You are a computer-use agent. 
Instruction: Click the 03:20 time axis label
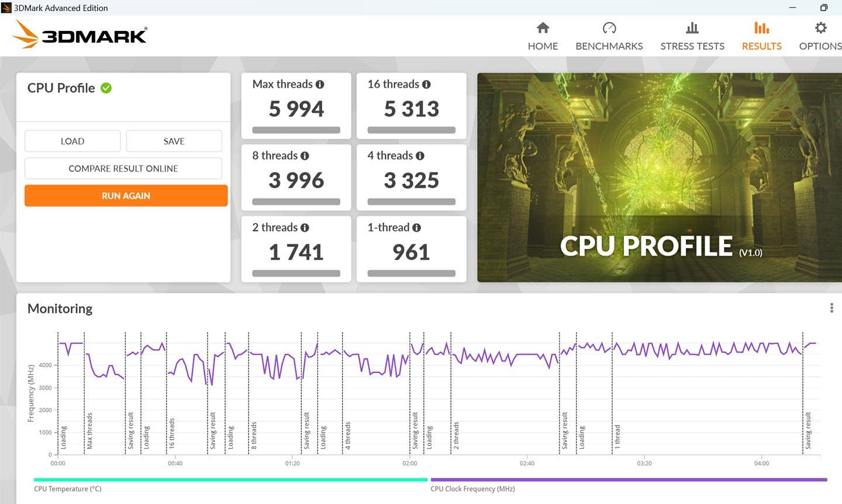point(644,463)
